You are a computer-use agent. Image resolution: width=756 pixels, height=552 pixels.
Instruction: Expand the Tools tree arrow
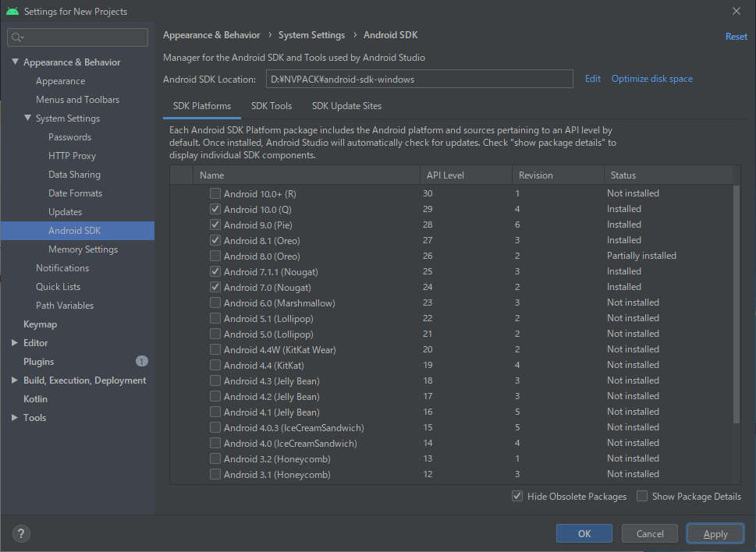pos(15,418)
